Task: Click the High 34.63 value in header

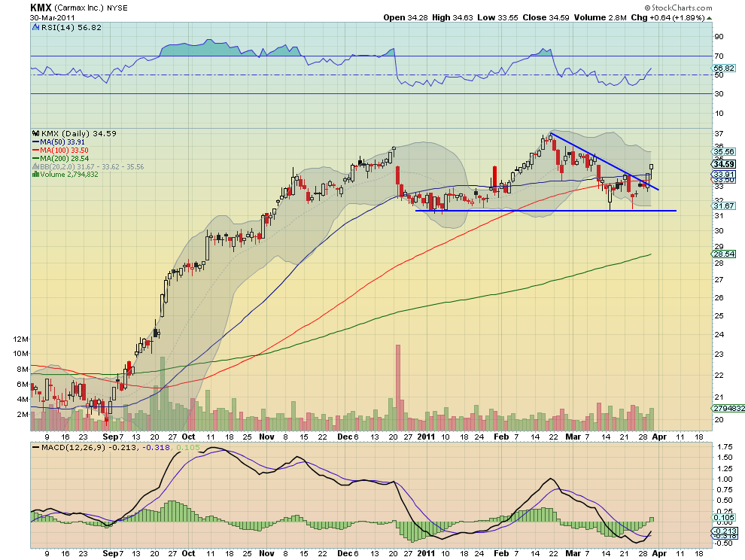Action: click(452, 17)
